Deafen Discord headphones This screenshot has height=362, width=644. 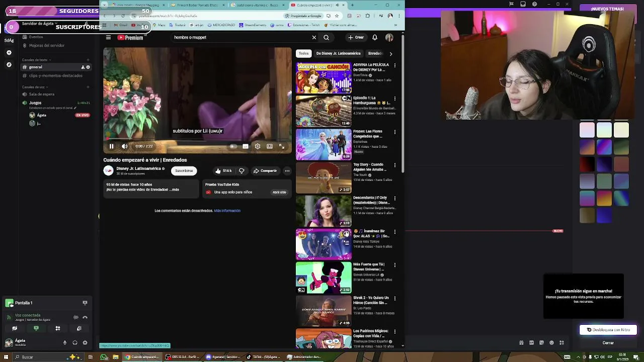pos(75,343)
